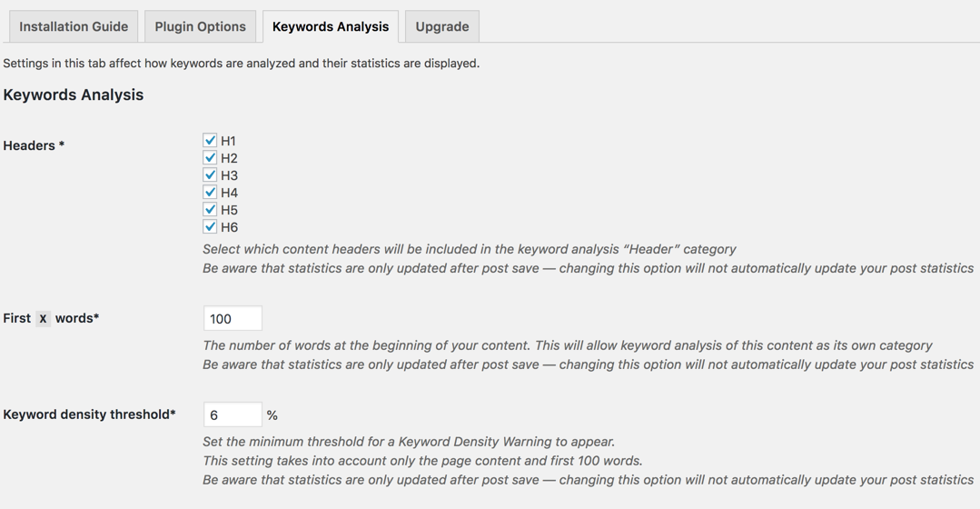980x509 pixels.
Task: Click the "Headers *" field label
Action: (34, 145)
